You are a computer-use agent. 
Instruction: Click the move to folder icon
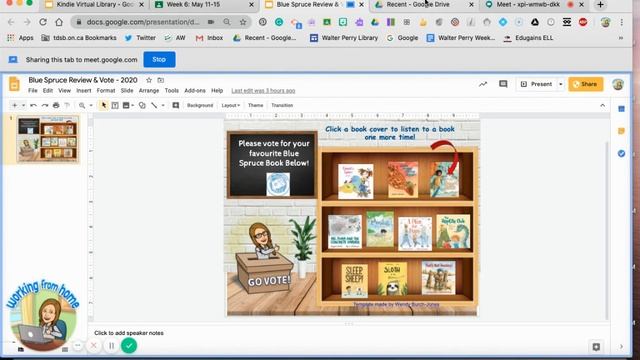coord(161,80)
